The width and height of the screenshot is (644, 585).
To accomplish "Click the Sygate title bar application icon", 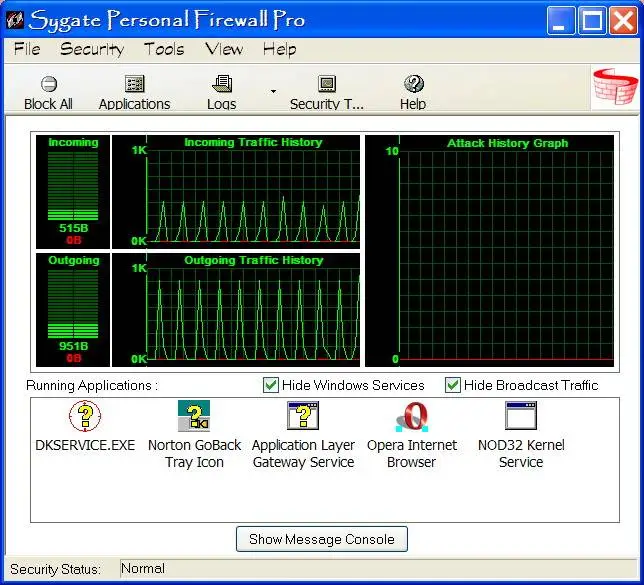I will pyautogui.click(x=15, y=19).
